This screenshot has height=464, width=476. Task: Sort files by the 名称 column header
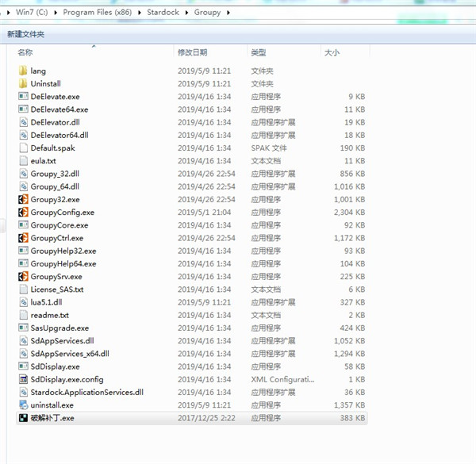coord(25,52)
